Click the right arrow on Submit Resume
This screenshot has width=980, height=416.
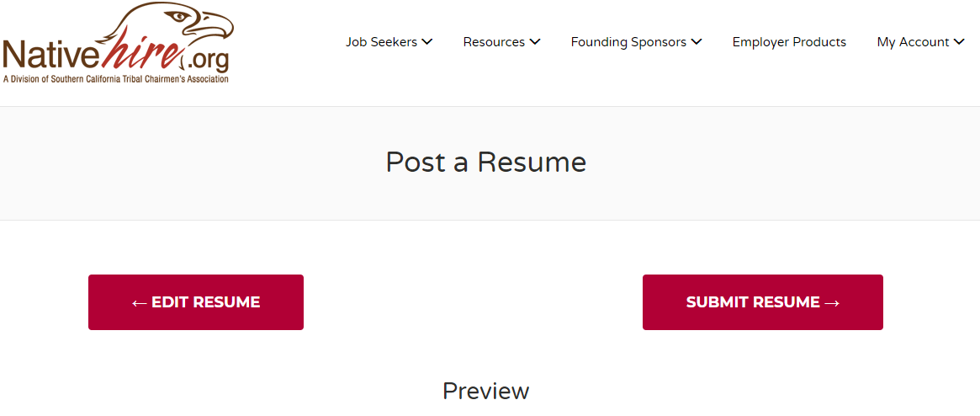click(x=831, y=303)
